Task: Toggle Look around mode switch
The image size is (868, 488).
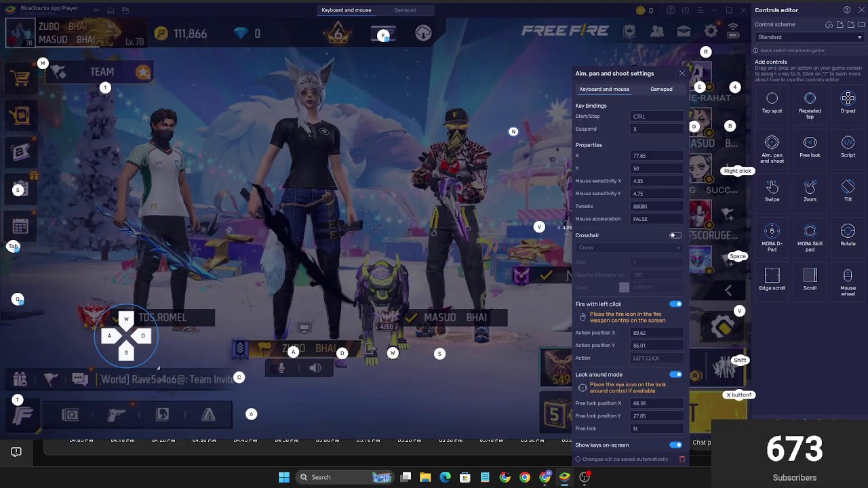Action: tap(675, 374)
